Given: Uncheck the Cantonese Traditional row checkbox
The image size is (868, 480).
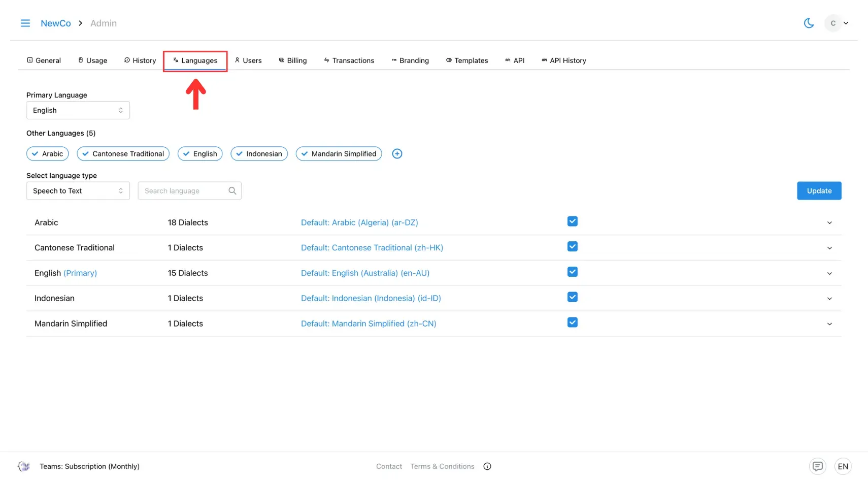Looking at the screenshot, I should 573,247.
